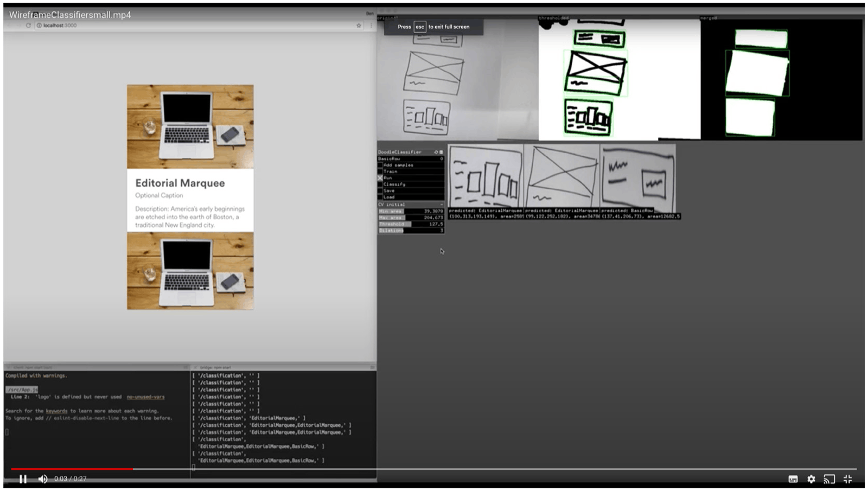Bookmark page with star icon

click(x=359, y=25)
